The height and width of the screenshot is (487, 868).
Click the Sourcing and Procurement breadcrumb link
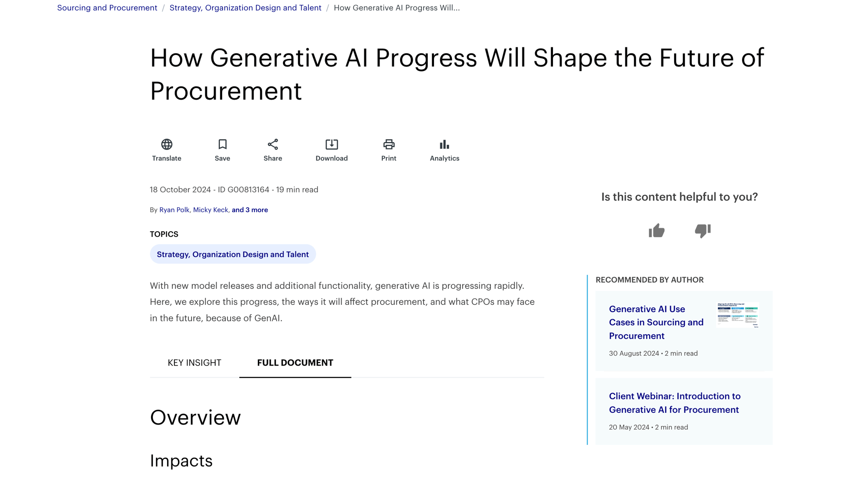107,7
